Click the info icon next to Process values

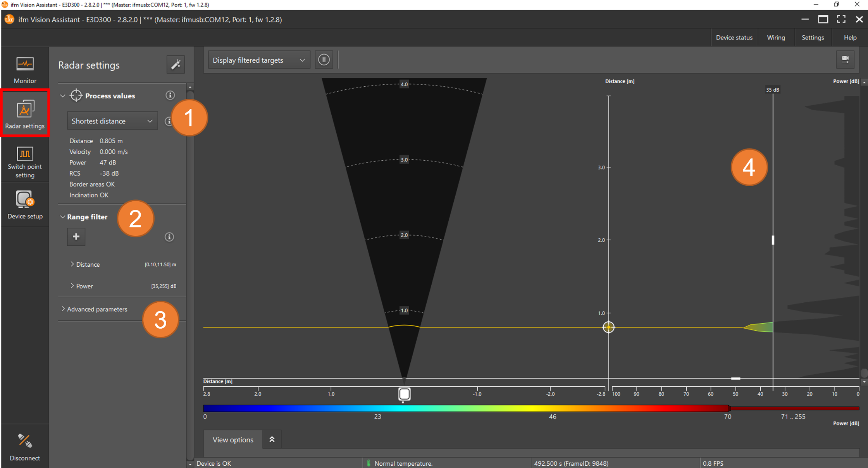[170, 95]
